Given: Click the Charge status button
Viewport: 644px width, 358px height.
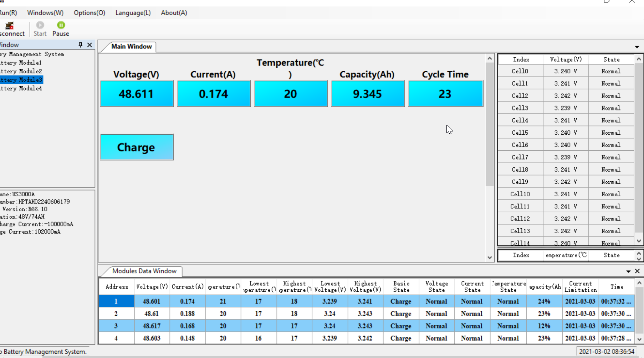Looking at the screenshot, I should [137, 147].
